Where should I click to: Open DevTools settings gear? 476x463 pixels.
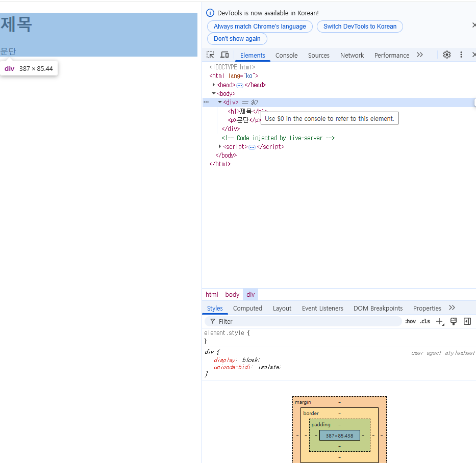click(x=446, y=55)
